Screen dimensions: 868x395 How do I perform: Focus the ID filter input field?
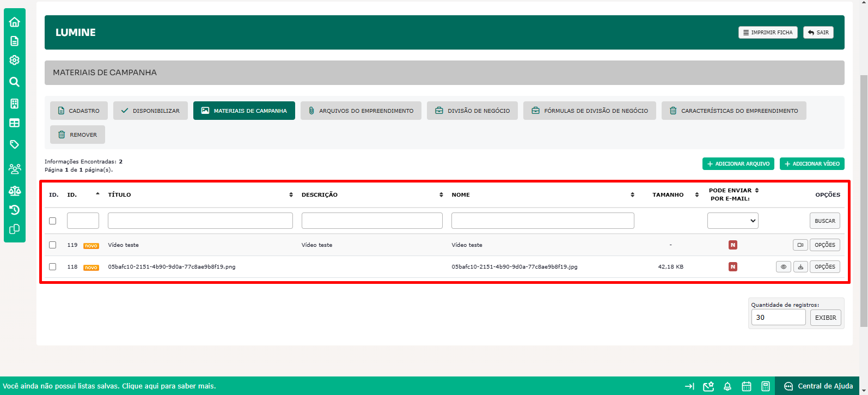83,221
